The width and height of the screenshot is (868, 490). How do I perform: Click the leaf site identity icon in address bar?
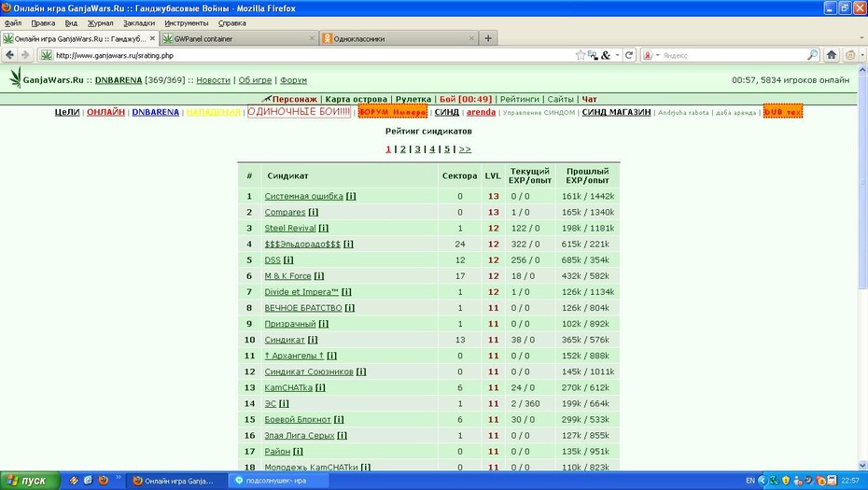[x=47, y=55]
